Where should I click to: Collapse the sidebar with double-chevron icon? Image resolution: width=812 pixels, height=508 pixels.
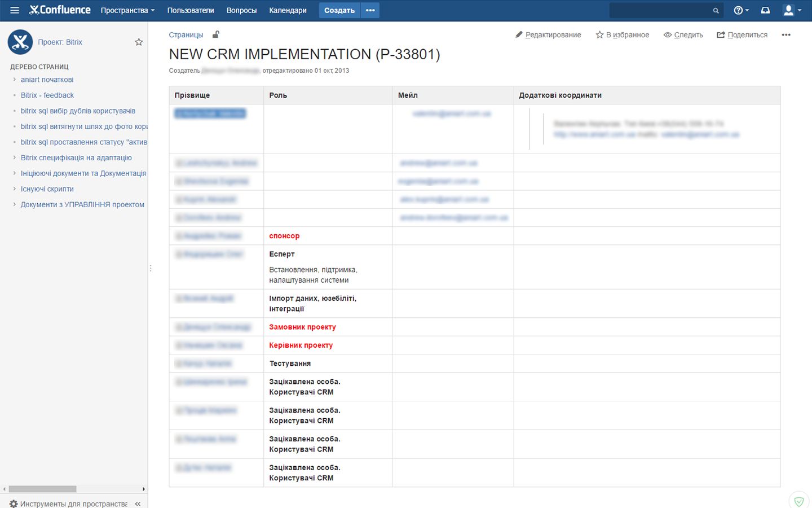point(138,504)
